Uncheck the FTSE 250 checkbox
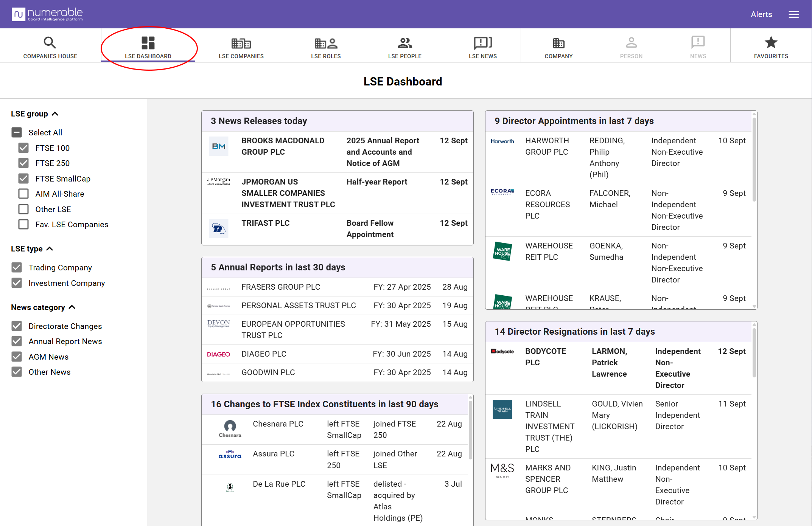This screenshot has height=526, width=812. pos(23,163)
